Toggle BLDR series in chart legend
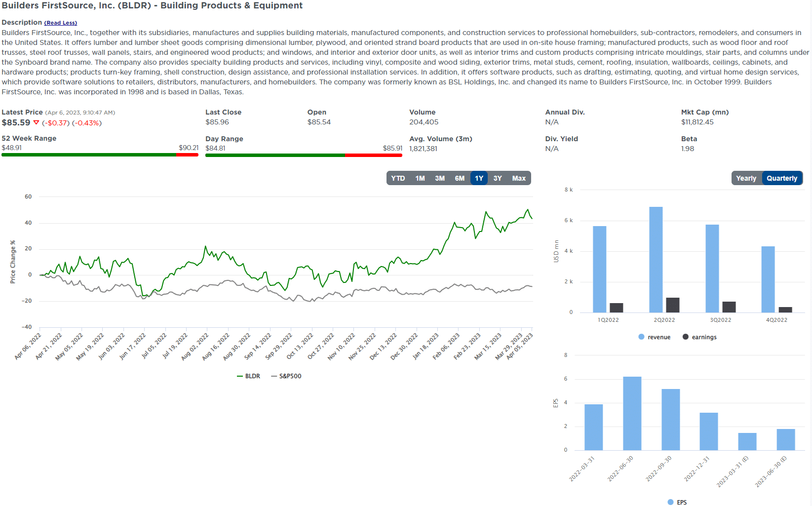The width and height of the screenshot is (812, 506). click(248, 376)
